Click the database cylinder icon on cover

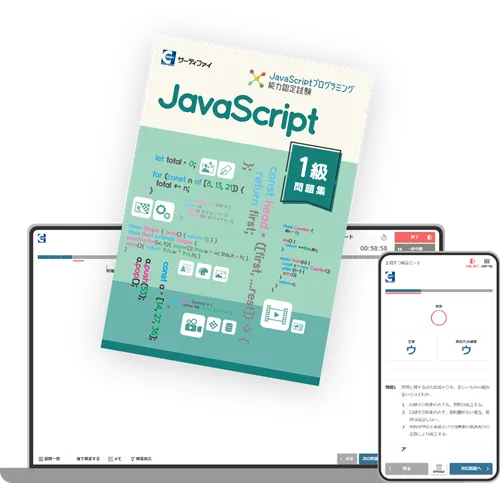(229, 327)
